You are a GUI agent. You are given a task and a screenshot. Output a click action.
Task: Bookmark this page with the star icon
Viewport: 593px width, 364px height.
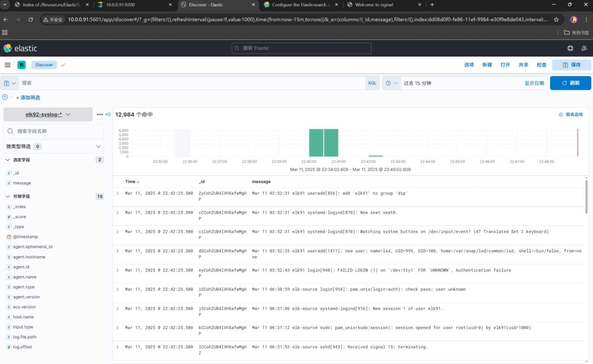[x=556, y=19]
